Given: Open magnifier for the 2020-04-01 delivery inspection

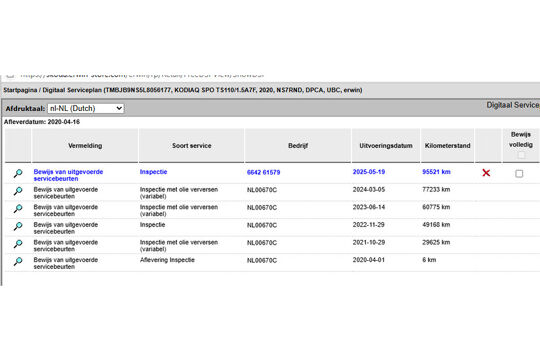Looking at the screenshot, I should 18,261.
